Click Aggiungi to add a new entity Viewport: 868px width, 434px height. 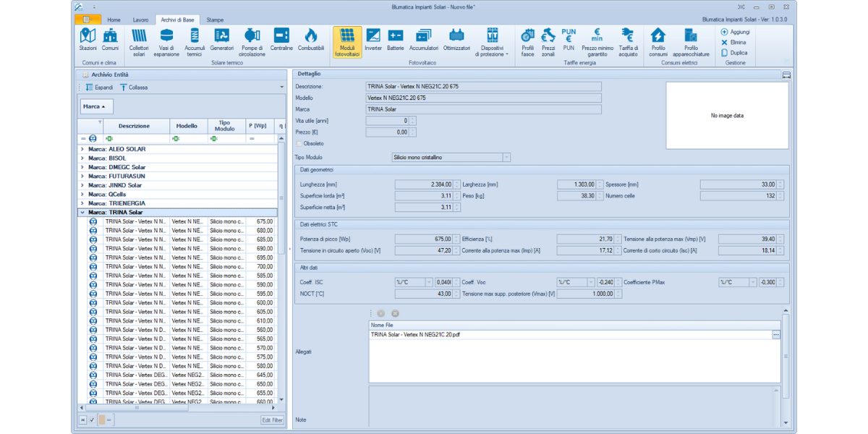736,32
